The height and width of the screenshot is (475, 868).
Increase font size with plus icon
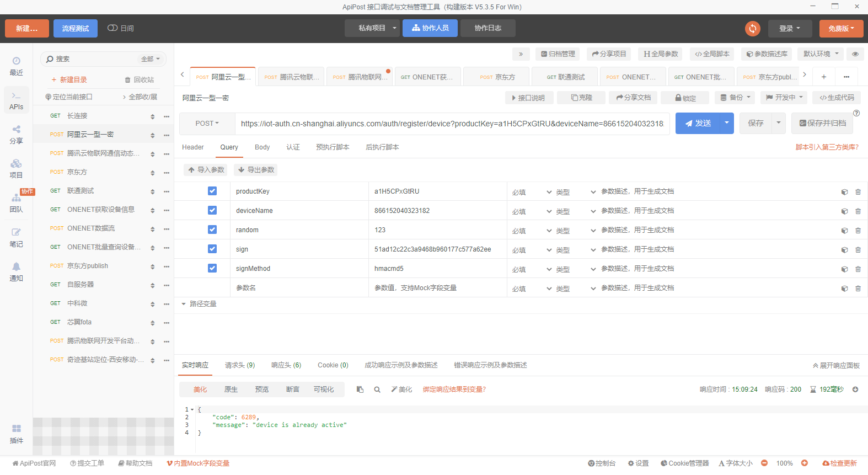click(805, 463)
